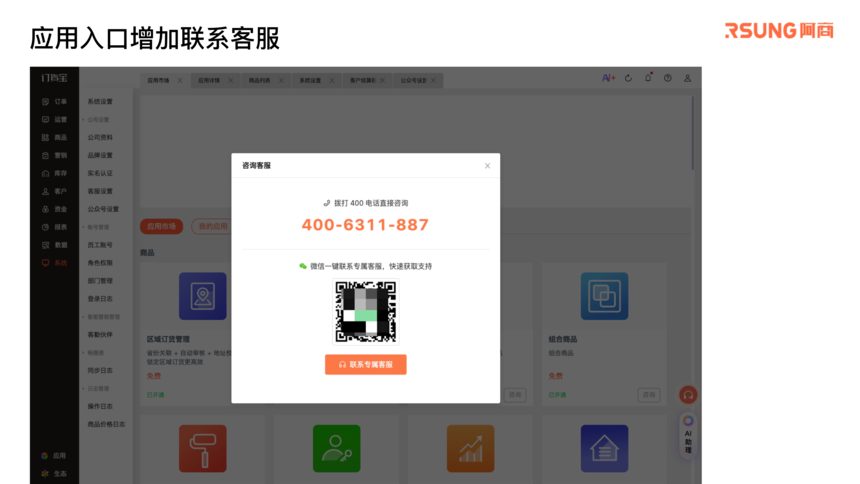Image resolution: width=860 pixels, height=484 pixels.
Task: Click the AI+ icon in top bar
Action: click(608, 78)
